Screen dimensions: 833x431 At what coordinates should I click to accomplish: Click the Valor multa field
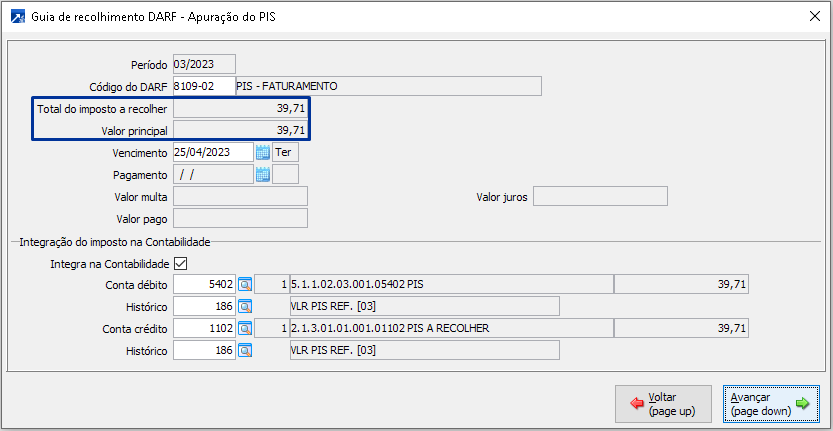pos(240,196)
